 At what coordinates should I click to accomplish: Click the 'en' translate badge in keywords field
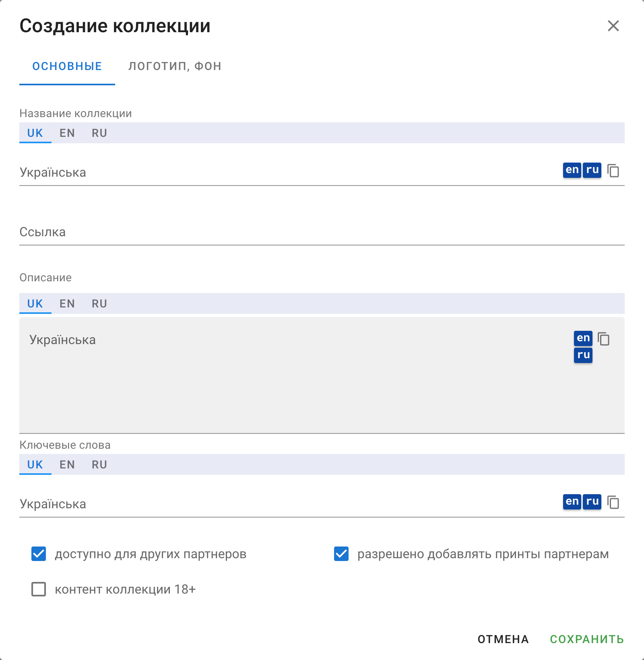[572, 501]
